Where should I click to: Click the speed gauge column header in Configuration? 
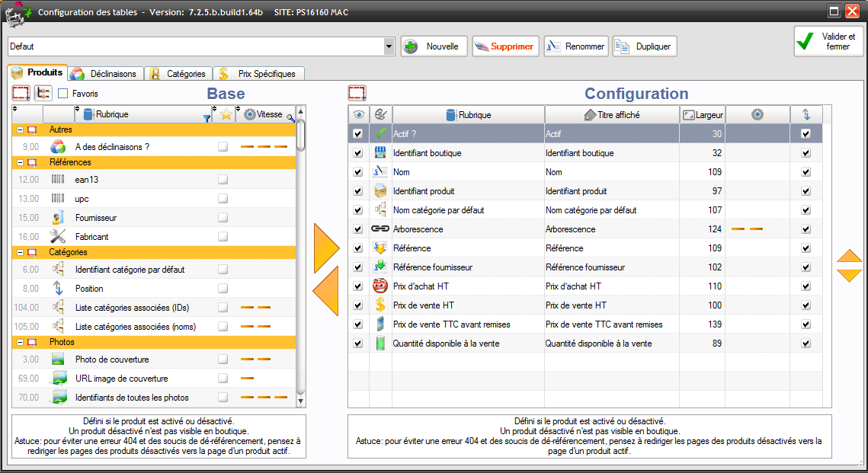click(x=757, y=114)
